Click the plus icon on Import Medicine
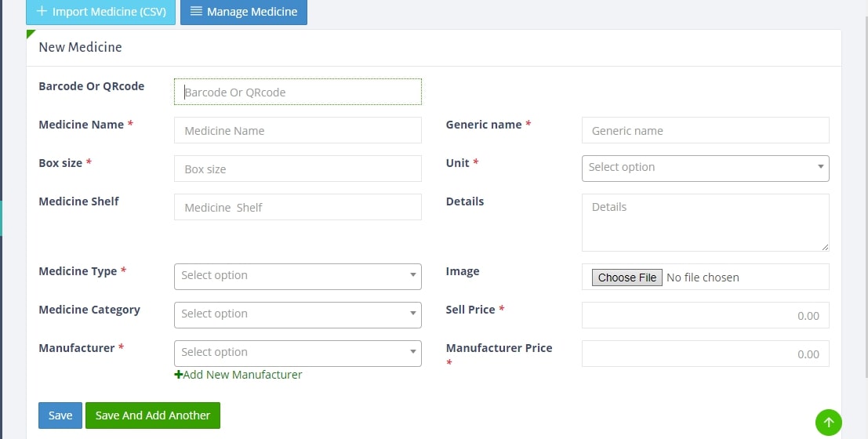868x439 pixels. pos(42,11)
